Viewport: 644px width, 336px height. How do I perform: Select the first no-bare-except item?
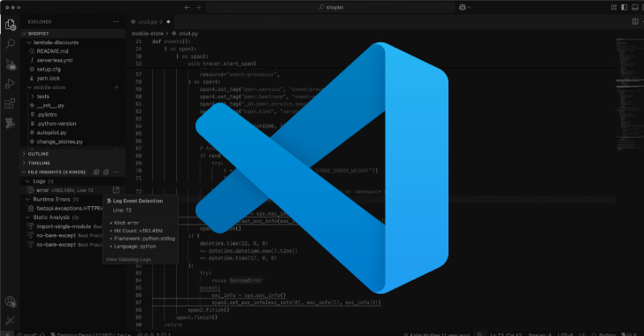[62, 235]
